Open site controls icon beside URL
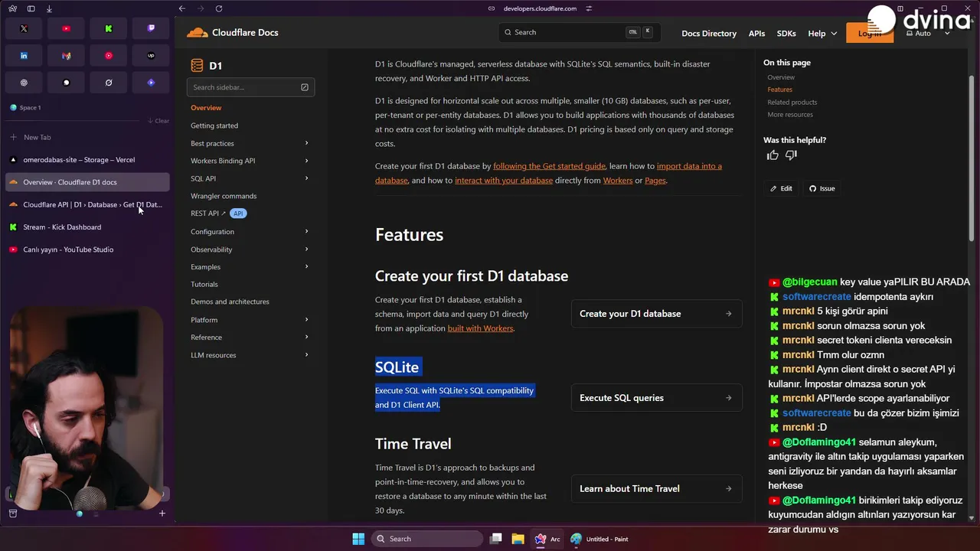The width and height of the screenshot is (980, 551). tap(589, 8)
